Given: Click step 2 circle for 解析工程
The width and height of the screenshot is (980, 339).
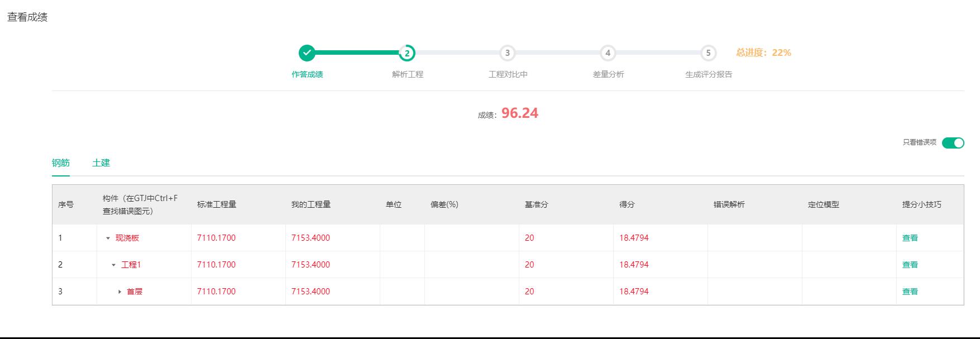Looking at the screenshot, I should (407, 53).
